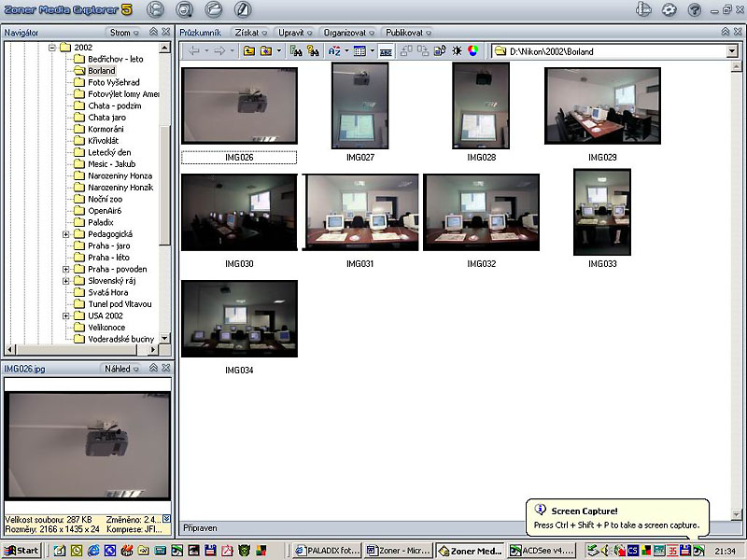Expand the USA 2002 folder
The height and width of the screenshot is (560, 747).
66,315
